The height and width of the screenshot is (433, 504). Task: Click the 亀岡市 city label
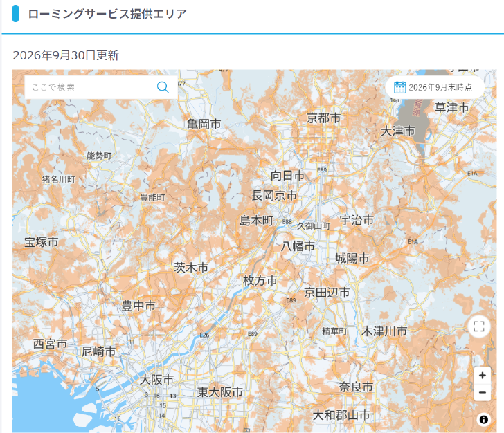pos(204,124)
